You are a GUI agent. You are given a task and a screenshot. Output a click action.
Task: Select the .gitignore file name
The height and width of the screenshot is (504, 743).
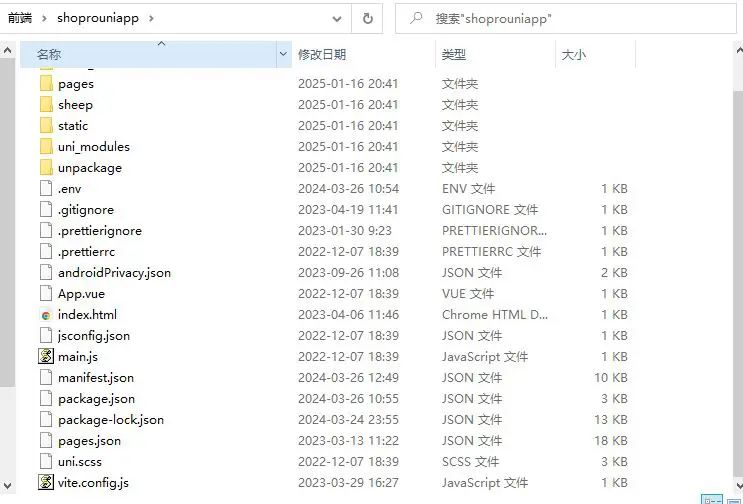[86, 209]
